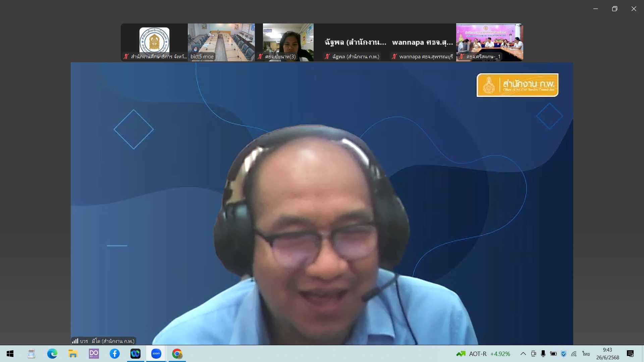
Task: Launch Facebook from taskbar
Action: click(x=115, y=354)
